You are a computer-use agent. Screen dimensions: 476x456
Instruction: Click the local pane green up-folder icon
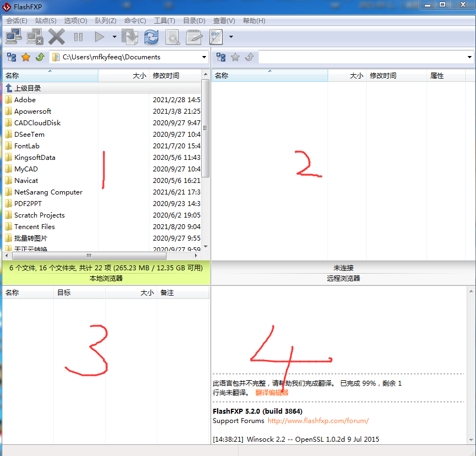[x=40, y=57]
